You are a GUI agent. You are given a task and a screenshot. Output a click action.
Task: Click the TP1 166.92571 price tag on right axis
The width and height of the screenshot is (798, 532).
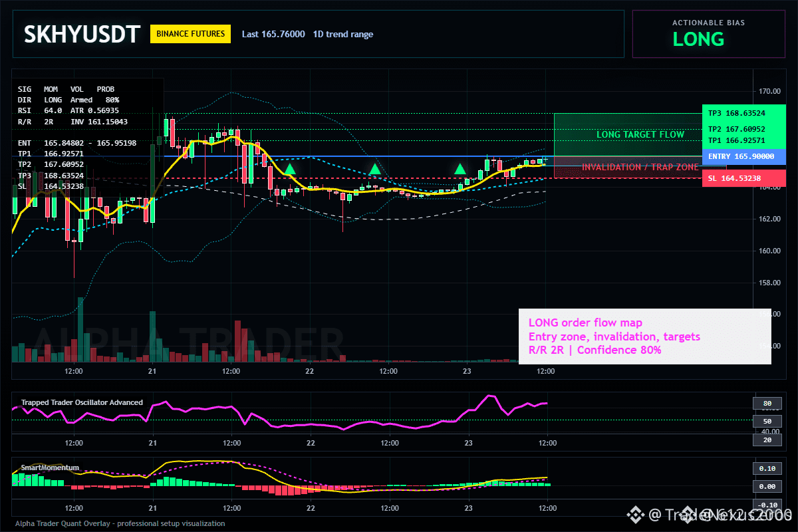(x=743, y=141)
